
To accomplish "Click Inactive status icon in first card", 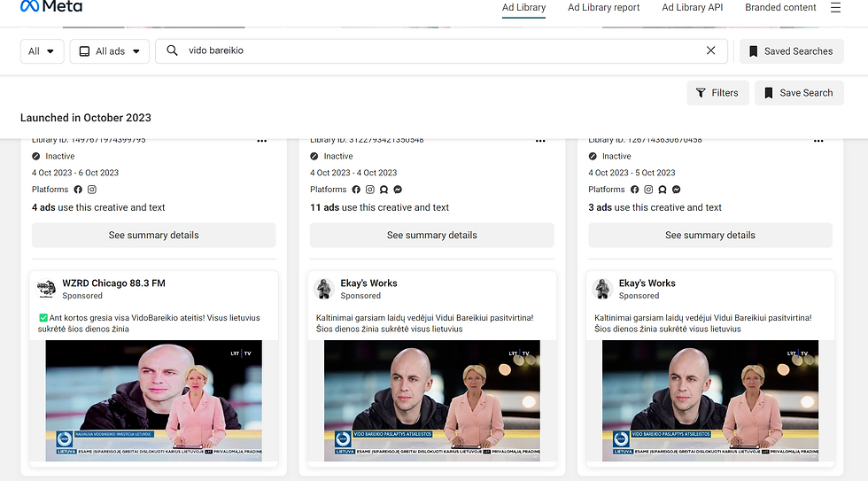I will pyautogui.click(x=36, y=156).
